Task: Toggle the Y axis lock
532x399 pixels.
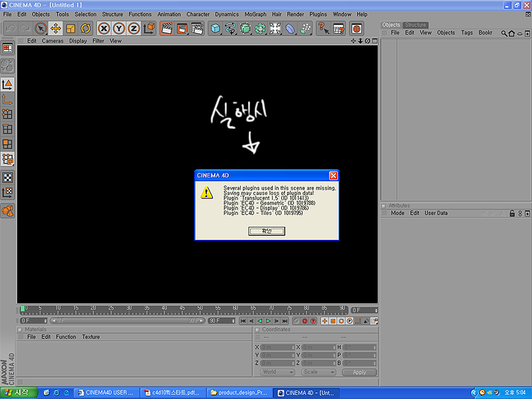Action: (119, 29)
